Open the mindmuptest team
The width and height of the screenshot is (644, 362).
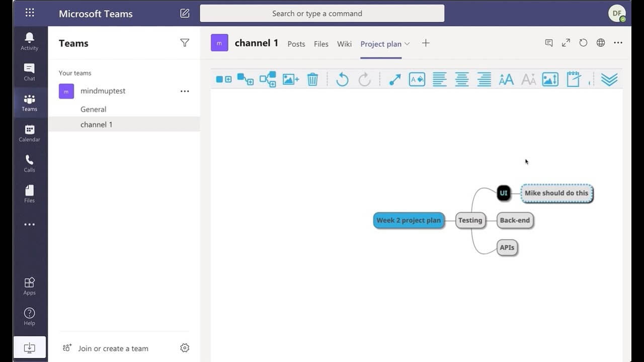(103, 91)
